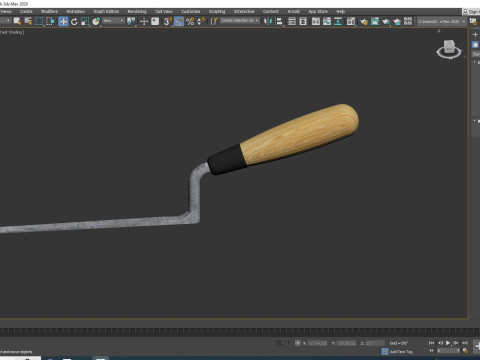Image resolution: width=480 pixels, height=360 pixels.
Task: Open Reference Coordinate System View dropdown
Action: click(113, 21)
